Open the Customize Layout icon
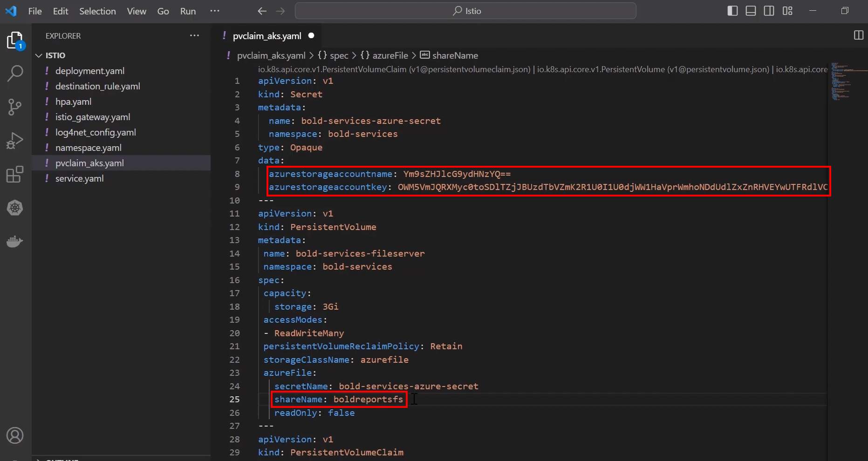 click(x=787, y=11)
